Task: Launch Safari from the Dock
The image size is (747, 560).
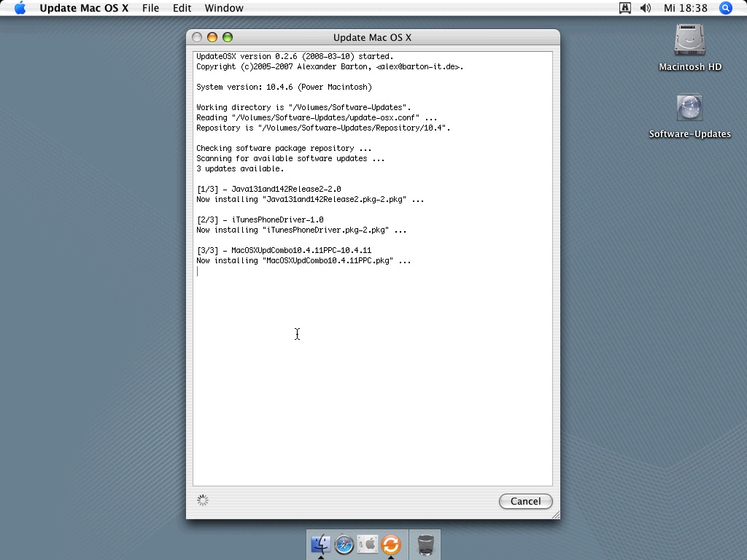Action: pyautogui.click(x=344, y=544)
